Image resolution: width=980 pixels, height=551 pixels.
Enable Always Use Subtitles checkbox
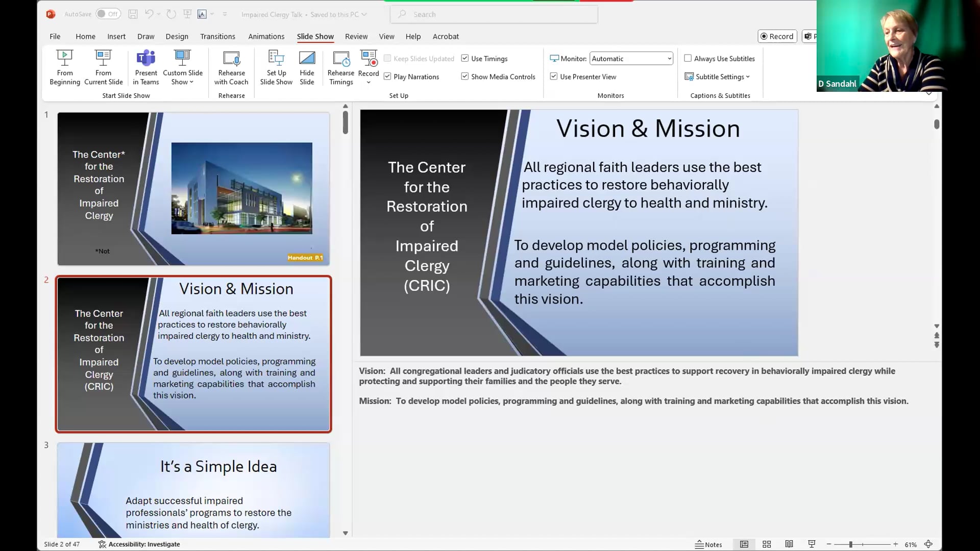(x=688, y=59)
